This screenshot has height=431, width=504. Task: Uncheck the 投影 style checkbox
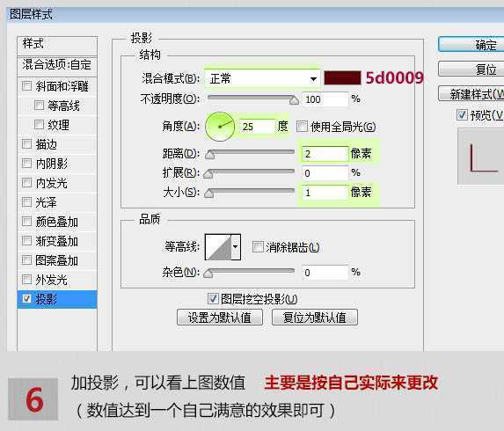tap(26, 298)
